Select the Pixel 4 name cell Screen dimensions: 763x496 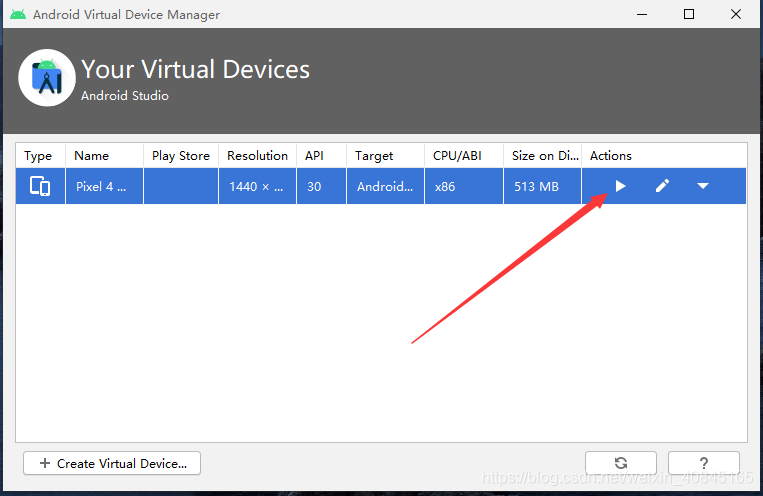[x=104, y=186]
